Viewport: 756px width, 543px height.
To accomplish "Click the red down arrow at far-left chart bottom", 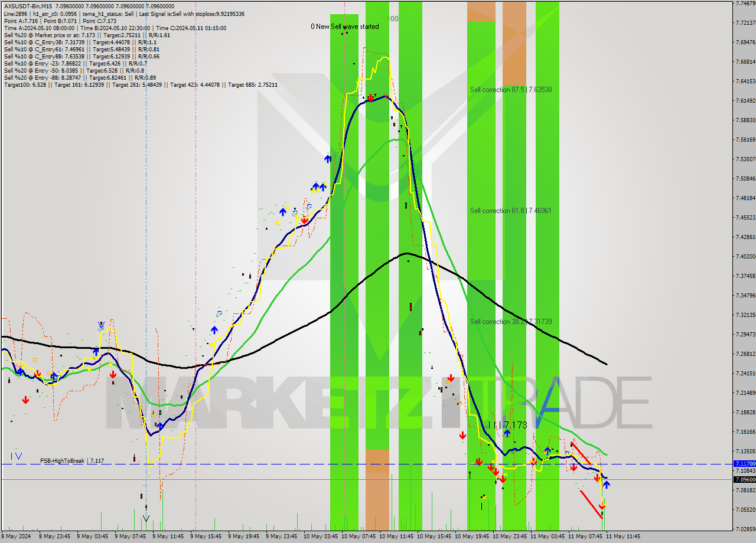I will point(25,400).
